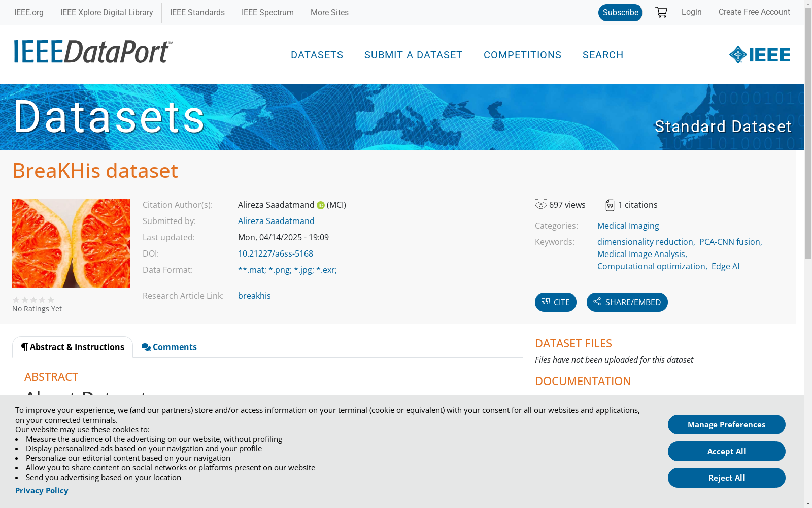Visit IEEE Standards link
The height and width of the screenshot is (508, 812).
coord(197,13)
